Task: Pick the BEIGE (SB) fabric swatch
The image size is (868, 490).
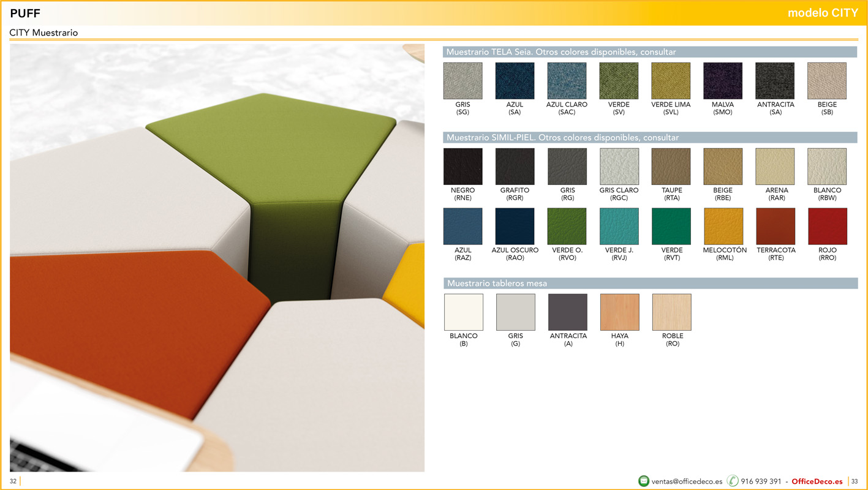Action: (x=827, y=81)
